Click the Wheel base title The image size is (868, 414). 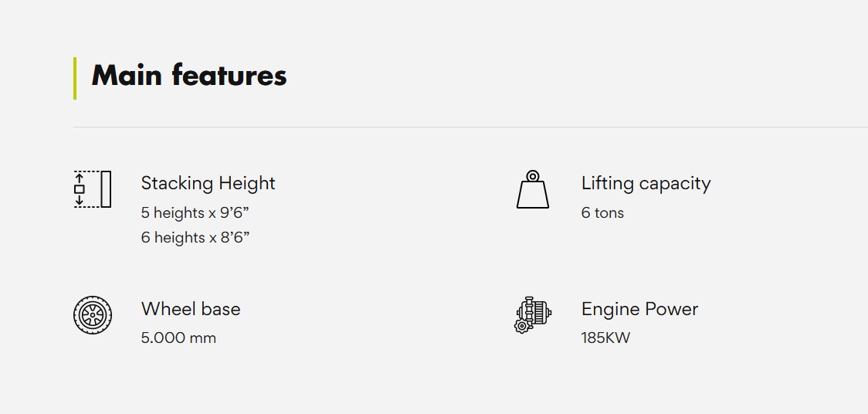(x=191, y=309)
